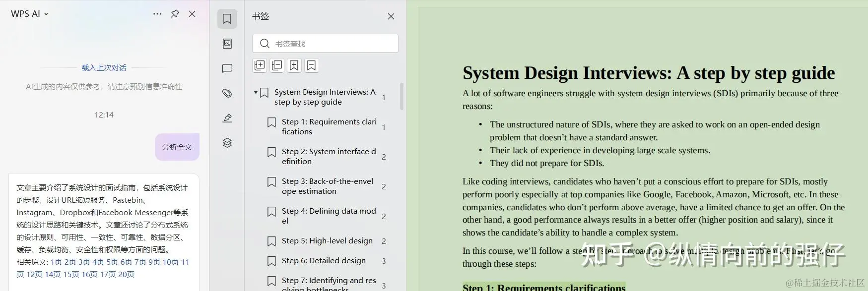
Task: Open the WPS AI more options (…) menu
Action: pyautogui.click(x=157, y=14)
